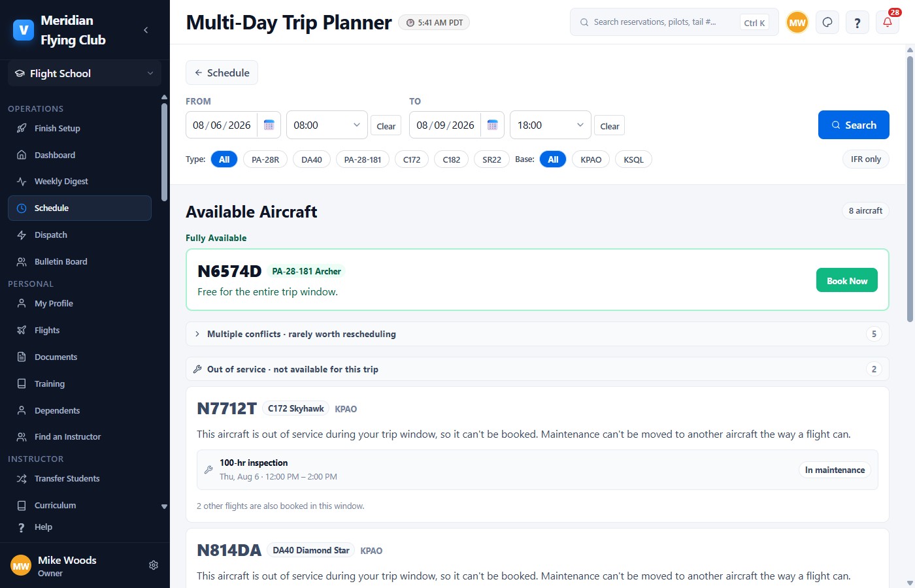Open notifications bell with 28 badge
915x588 pixels.
point(888,22)
